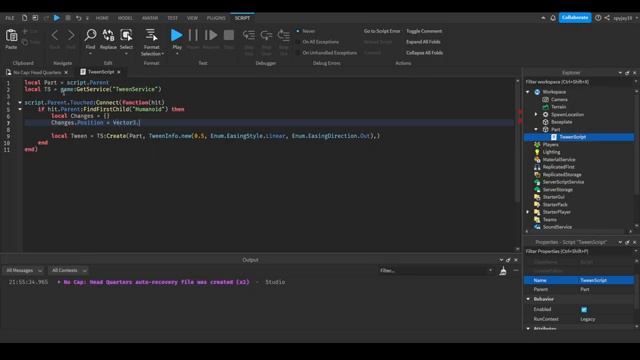The height and width of the screenshot is (360, 640).
Task: Click the share icon near the username
Action: [607, 18]
